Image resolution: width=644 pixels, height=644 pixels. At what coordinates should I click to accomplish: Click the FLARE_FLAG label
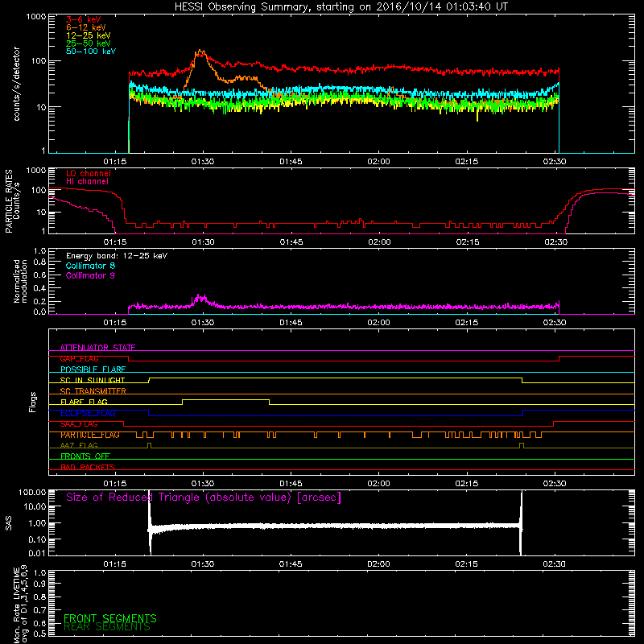pyautogui.click(x=84, y=402)
